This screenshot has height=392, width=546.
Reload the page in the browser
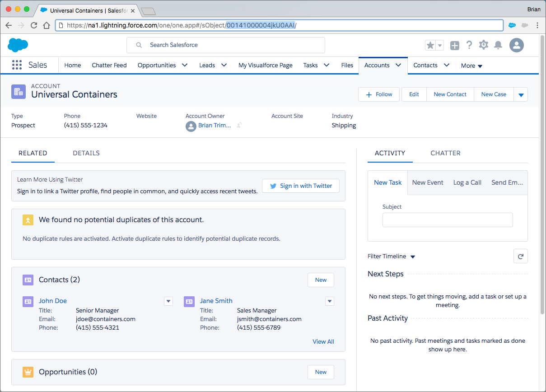[x=33, y=25]
